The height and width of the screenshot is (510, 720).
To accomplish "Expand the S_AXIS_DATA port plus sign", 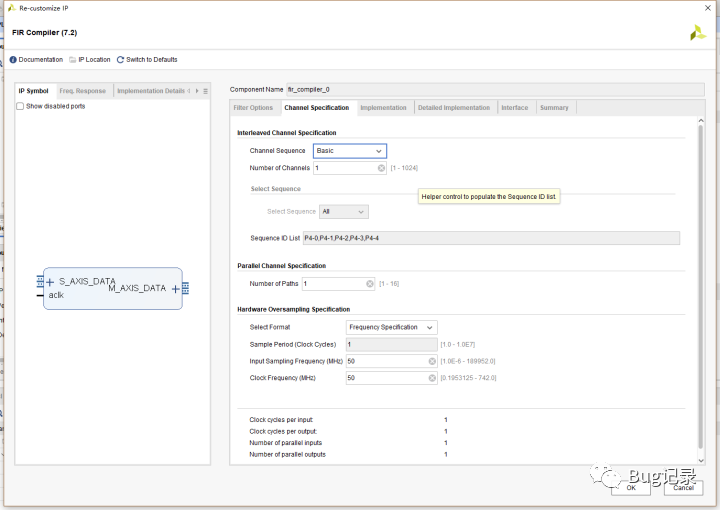I will coord(50,283).
